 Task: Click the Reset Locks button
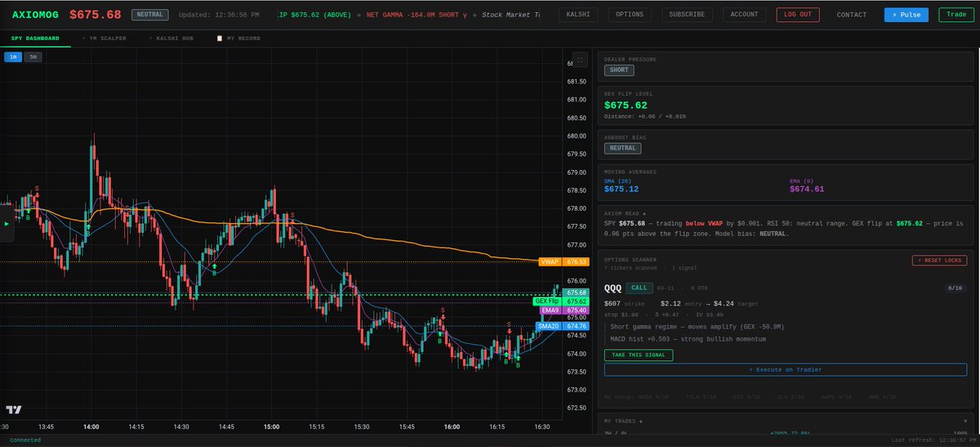[x=939, y=261]
